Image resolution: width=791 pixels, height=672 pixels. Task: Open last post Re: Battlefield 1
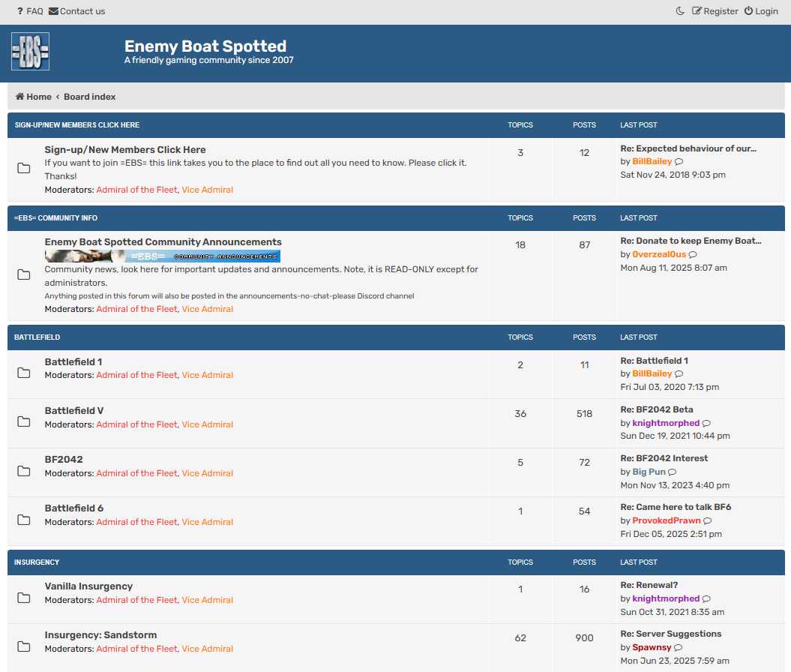click(654, 361)
